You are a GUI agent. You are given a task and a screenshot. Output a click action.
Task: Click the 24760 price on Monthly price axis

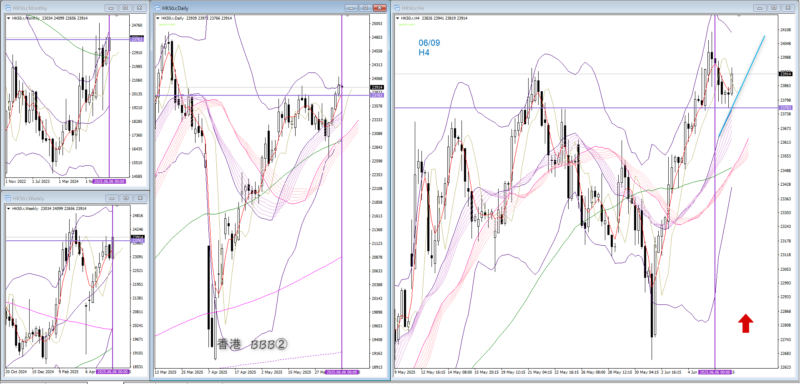[137, 24]
